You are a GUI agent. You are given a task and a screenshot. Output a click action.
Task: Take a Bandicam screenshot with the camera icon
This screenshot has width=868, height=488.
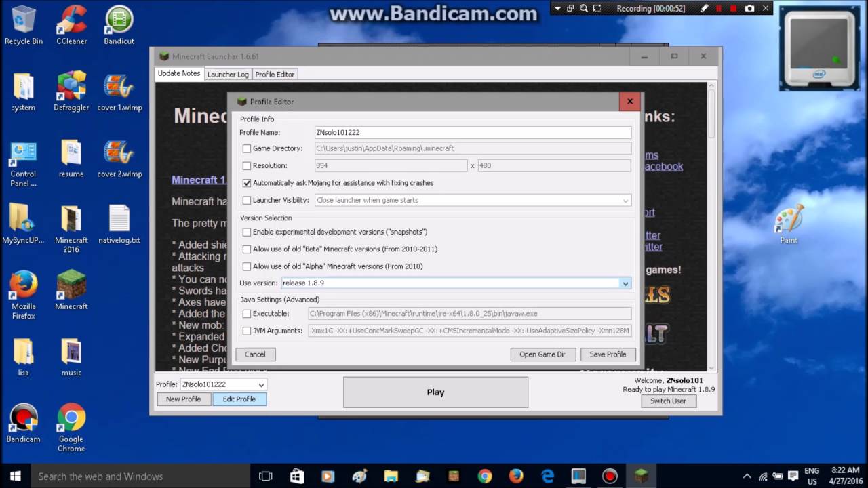pyautogui.click(x=749, y=8)
